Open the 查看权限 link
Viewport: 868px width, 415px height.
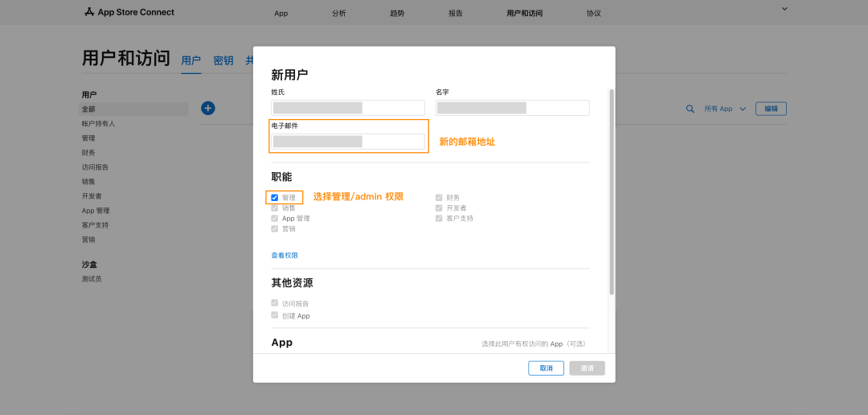(x=285, y=256)
